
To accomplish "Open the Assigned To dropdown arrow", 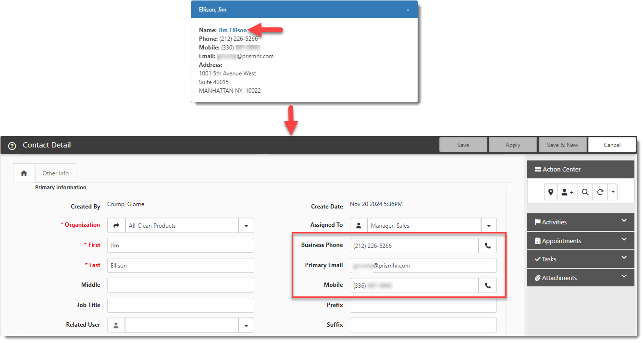I will 489,225.
